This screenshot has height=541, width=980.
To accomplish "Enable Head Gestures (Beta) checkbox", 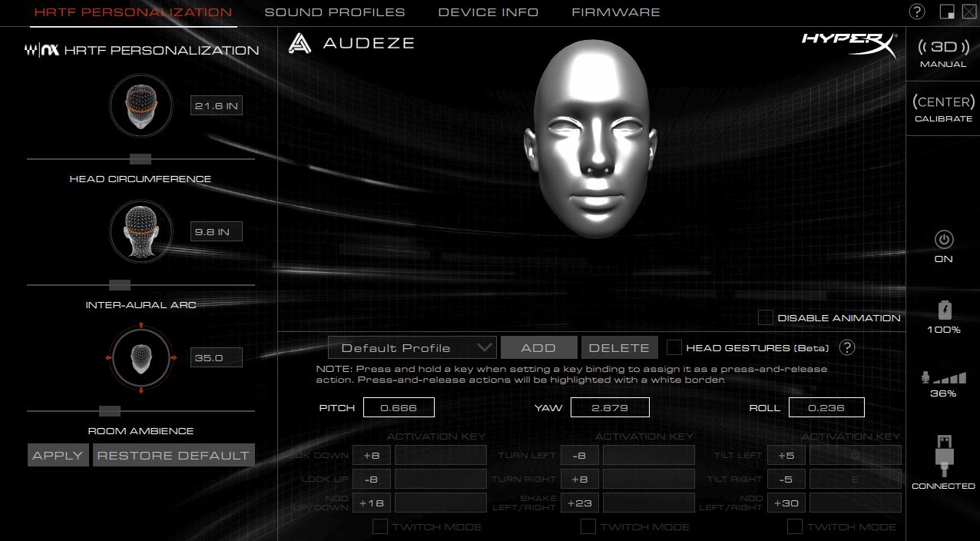I will (x=674, y=347).
